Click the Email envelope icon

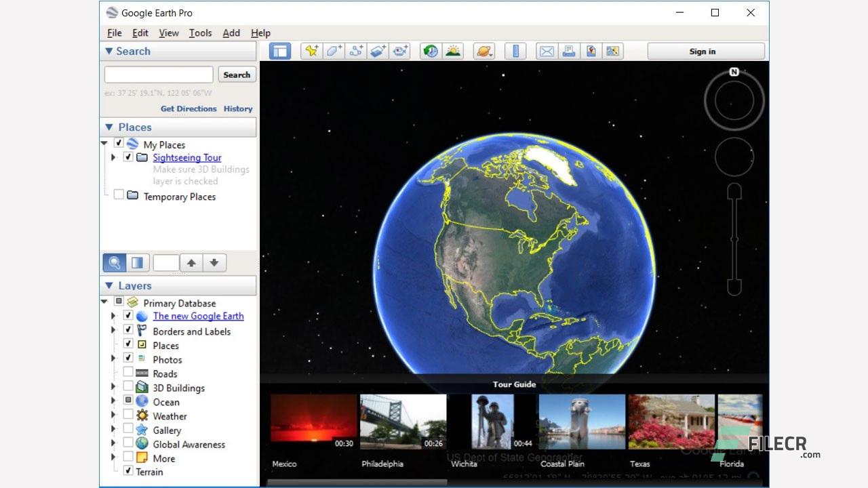tap(547, 51)
